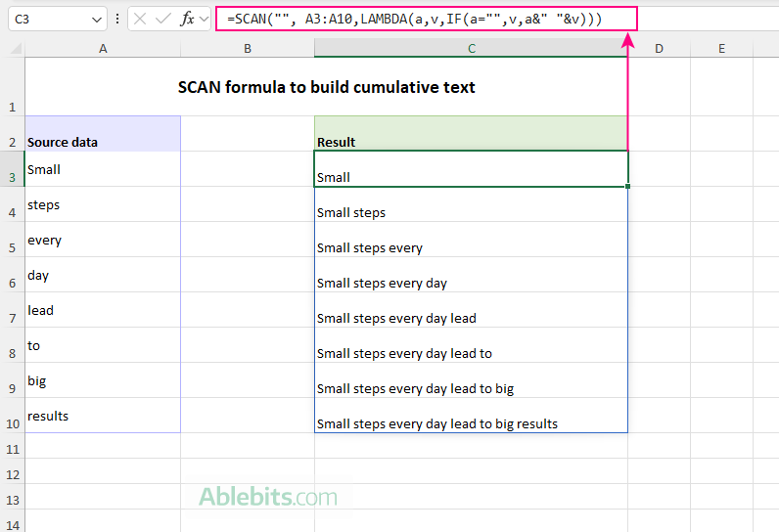Select row 12 header
Screen dimensions: 779x532
[x=13, y=471]
